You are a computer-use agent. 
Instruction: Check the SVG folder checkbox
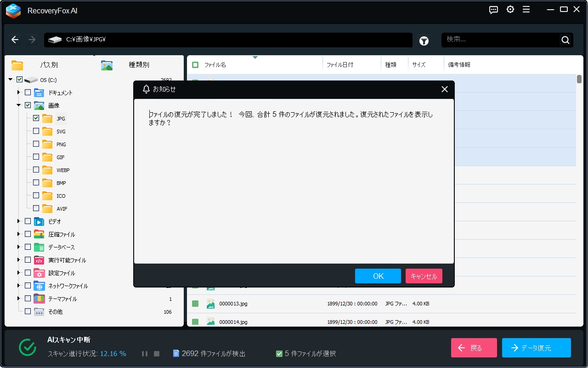click(x=36, y=131)
